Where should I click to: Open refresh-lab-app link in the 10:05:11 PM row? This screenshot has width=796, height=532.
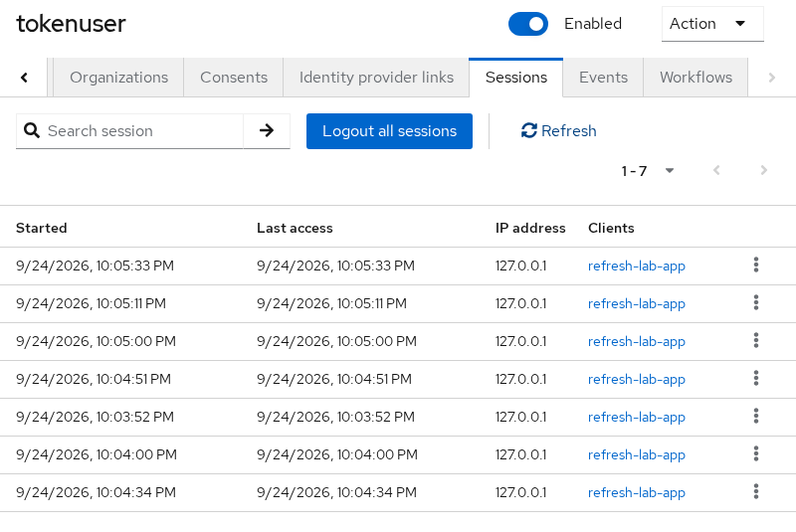click(x=637, y=303)
